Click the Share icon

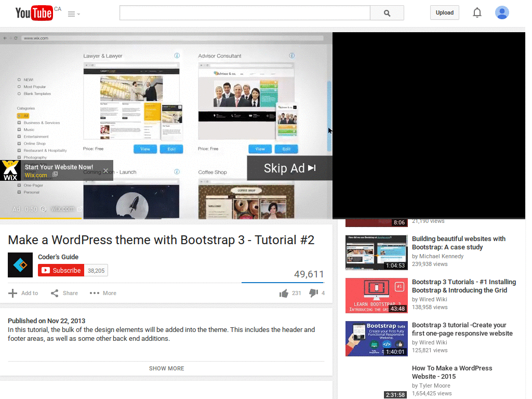tap(55, 293)
